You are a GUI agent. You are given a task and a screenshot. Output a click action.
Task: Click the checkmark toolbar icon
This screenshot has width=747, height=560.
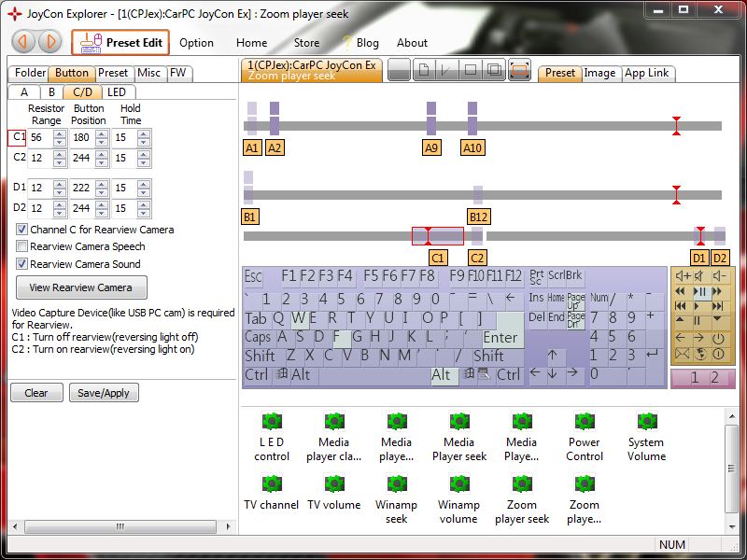[446, 71]
